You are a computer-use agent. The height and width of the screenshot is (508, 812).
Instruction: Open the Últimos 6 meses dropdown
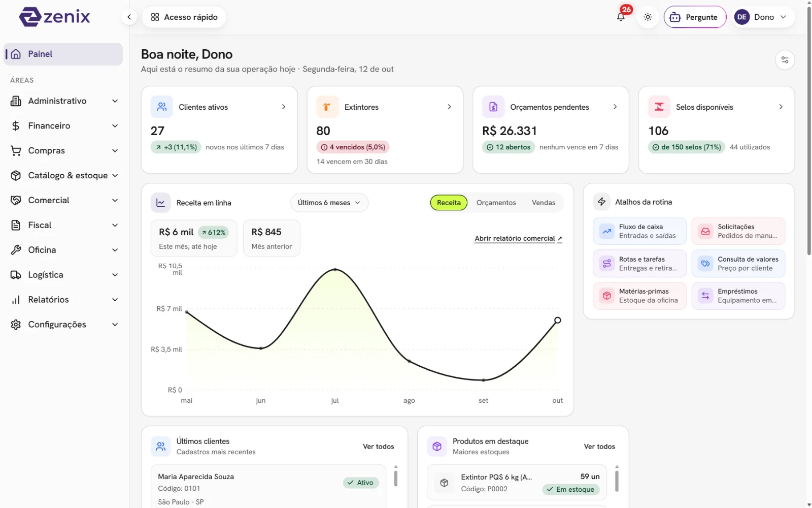[329, 203]
